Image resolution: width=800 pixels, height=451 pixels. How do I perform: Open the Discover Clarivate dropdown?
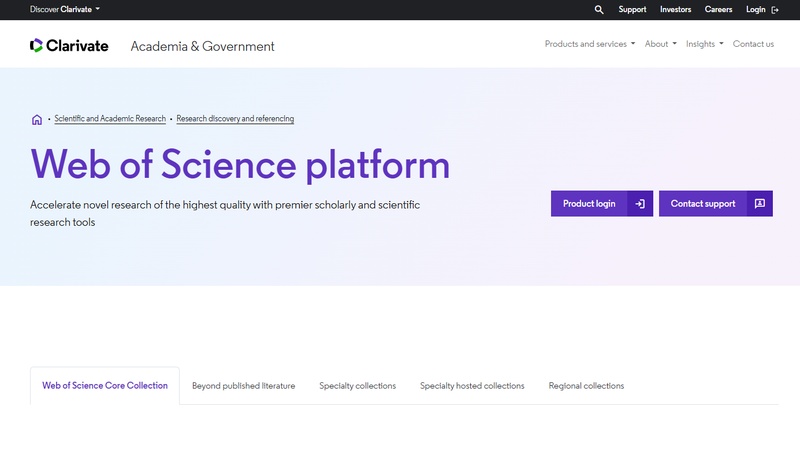pyautogui.click(x=65, y=9)
